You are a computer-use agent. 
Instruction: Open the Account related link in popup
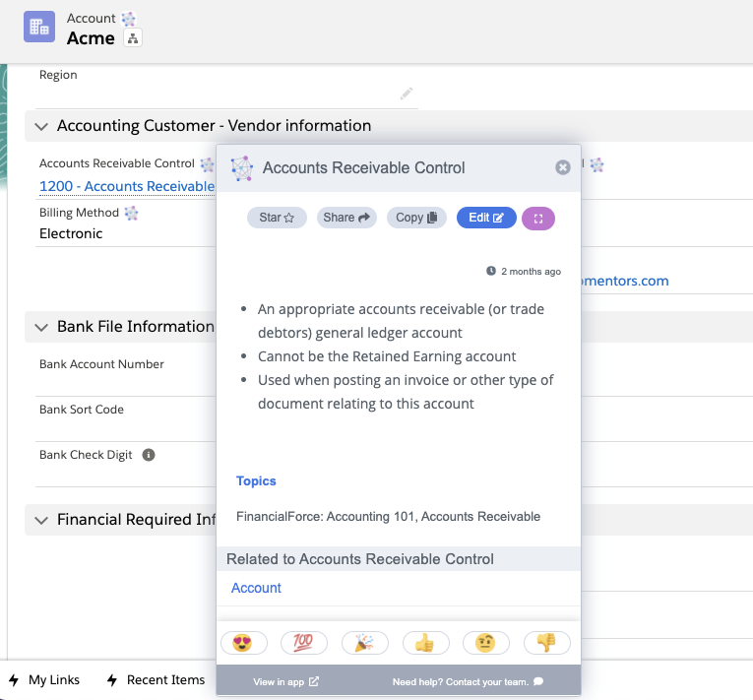[x=256, y=588]
